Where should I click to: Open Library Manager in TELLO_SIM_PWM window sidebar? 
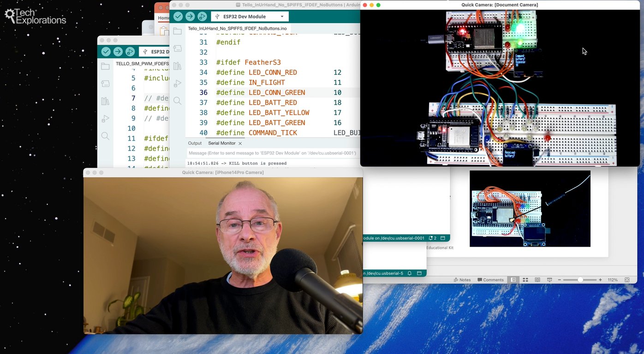[105, 101]
